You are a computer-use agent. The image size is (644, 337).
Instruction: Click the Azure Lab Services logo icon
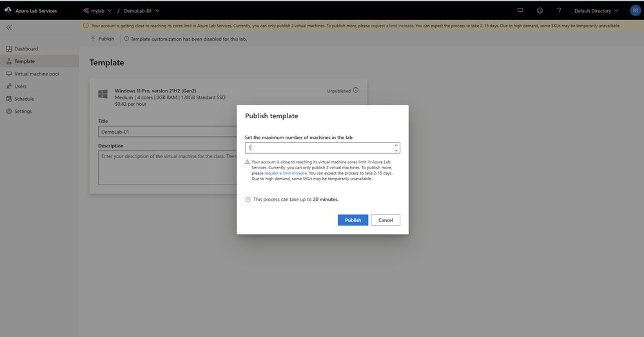pos(8,10)
